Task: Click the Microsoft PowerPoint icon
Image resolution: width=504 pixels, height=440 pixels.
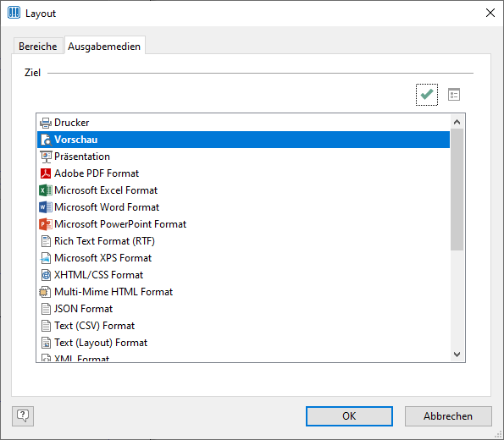Action: 46,224
